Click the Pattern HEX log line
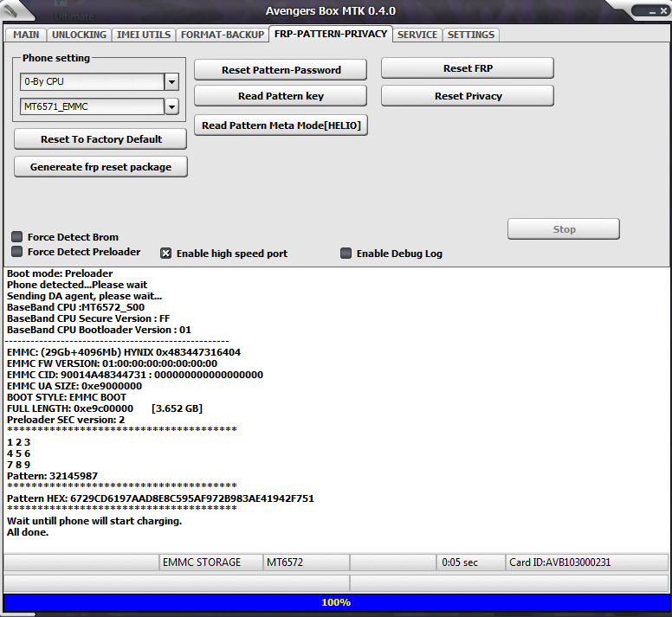The width and height of the screenshot is (672, 617). point(160,498)
